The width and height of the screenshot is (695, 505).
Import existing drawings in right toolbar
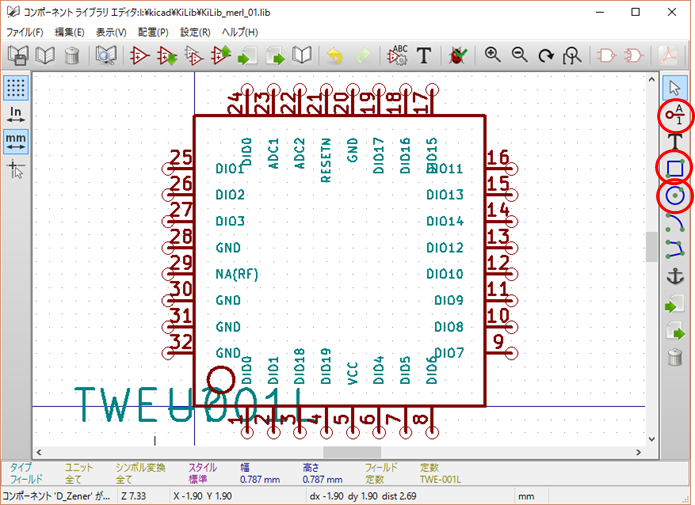(x=675, y=304)
